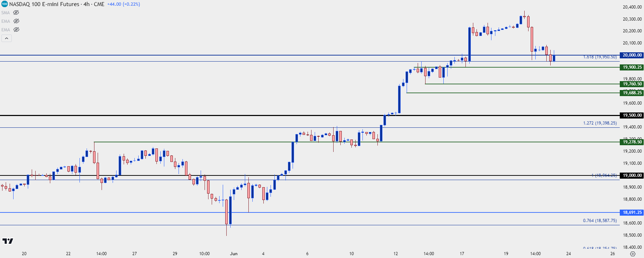The width and height of the screenshot is (644, 258).
Task: Click 18,800.00 on the price axis
Action: pyautogui.click(x=632, y=199)
